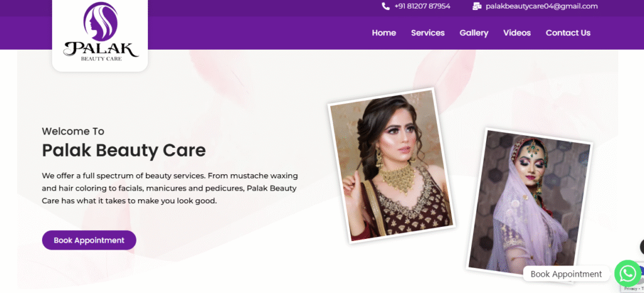
Task: Click the bold "Palak Beauty Care" heading
Action: click(123, 150)
